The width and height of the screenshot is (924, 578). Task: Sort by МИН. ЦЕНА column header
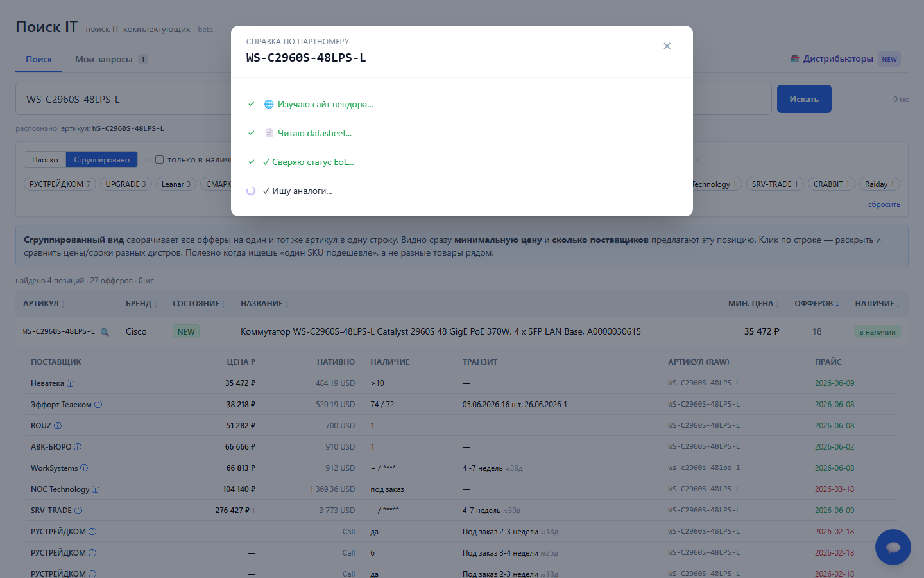click(753, 304)
